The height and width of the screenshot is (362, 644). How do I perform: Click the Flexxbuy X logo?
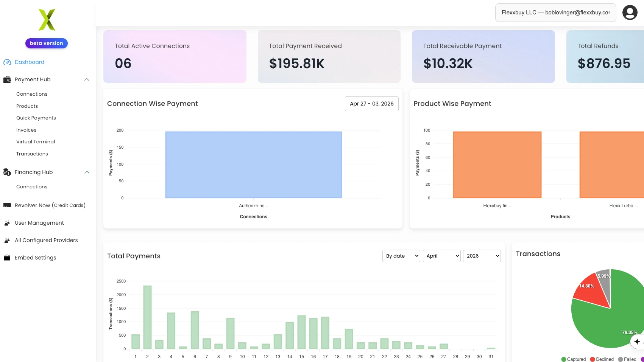click(x=47, y=20)
